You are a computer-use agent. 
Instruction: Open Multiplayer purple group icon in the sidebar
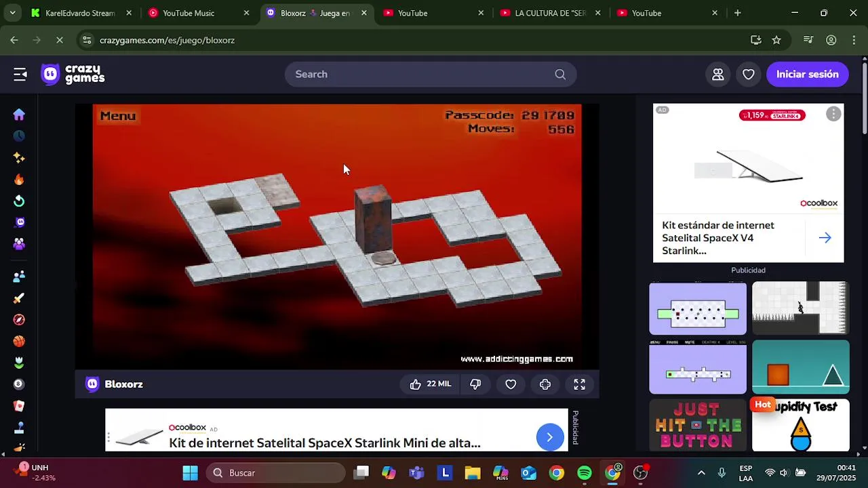pyautogui.click(x=19, y=244)
